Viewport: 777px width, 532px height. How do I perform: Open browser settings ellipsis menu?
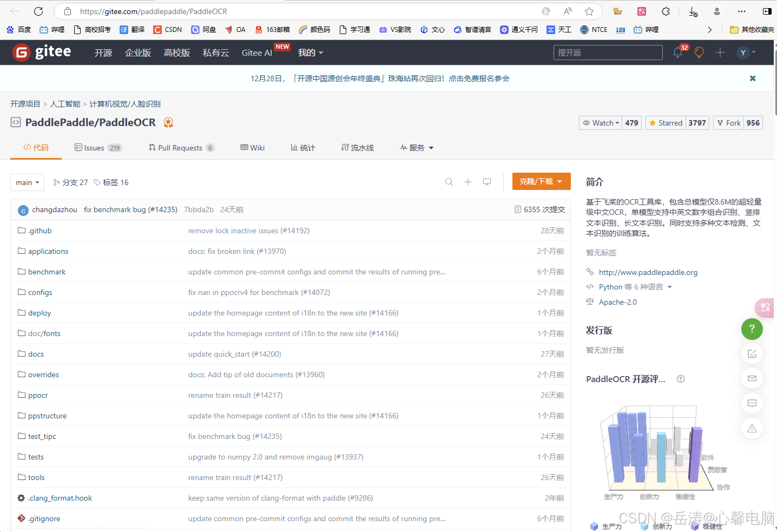tap(742, 11)
